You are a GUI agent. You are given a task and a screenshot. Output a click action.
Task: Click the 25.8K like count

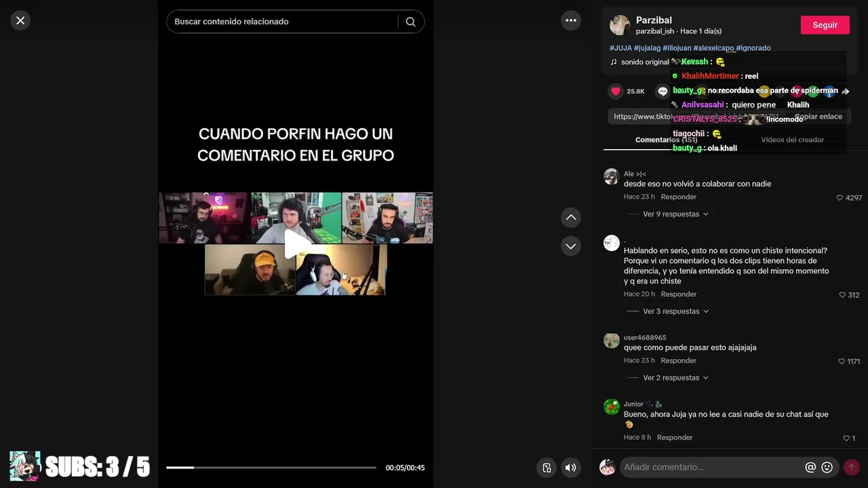635,91
